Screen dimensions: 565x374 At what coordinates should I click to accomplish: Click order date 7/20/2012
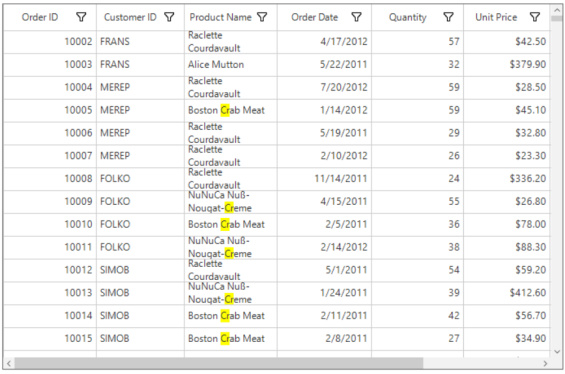coord(324,88)
